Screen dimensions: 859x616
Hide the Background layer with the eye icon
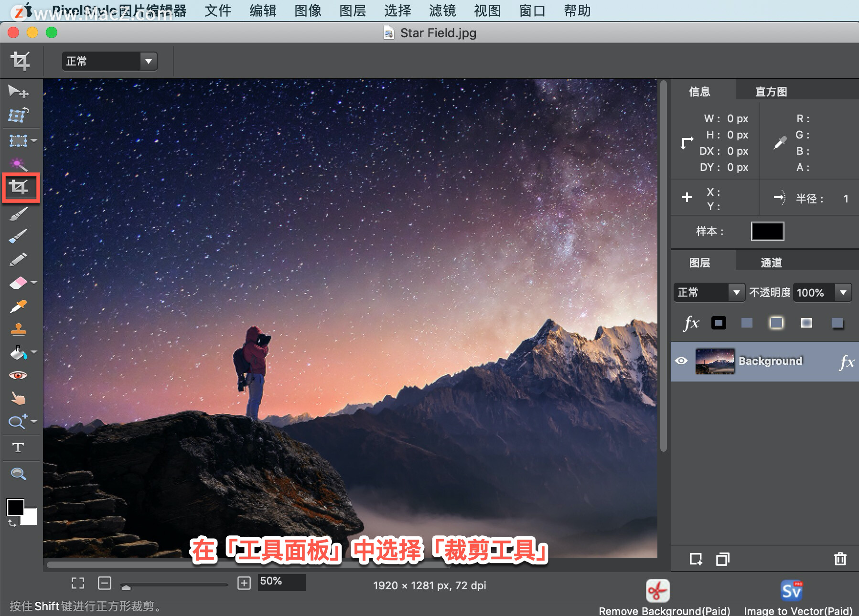tap(682, 361)
